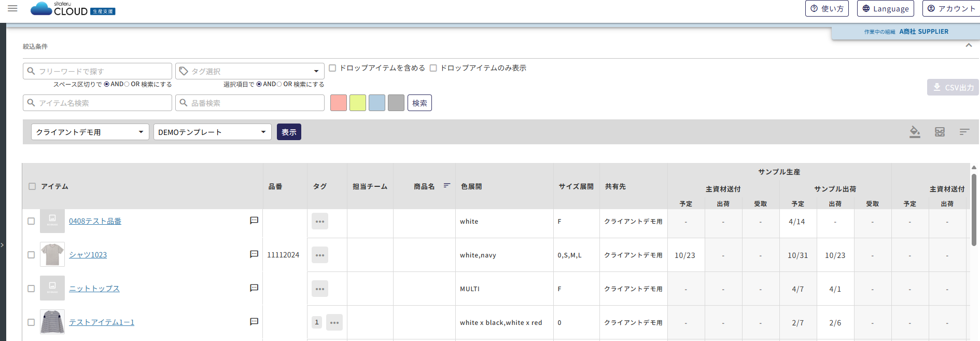Open the hamburger navigation menu
This screenshot has height=341, width=980.
[12, 8]
